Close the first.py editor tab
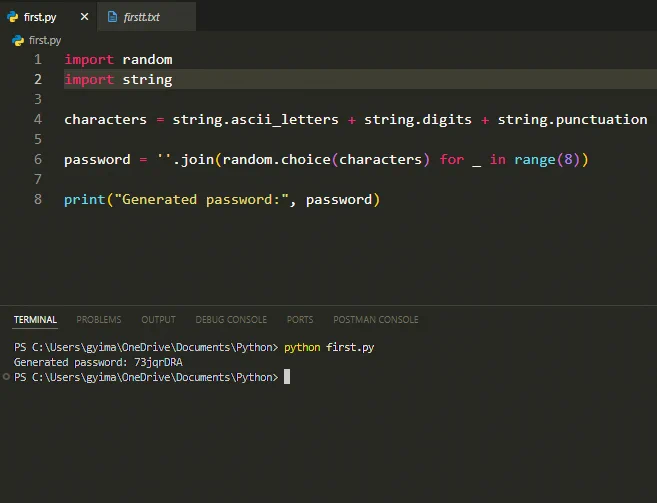This screenshot has width=657, height=503. tap(84, 17)
